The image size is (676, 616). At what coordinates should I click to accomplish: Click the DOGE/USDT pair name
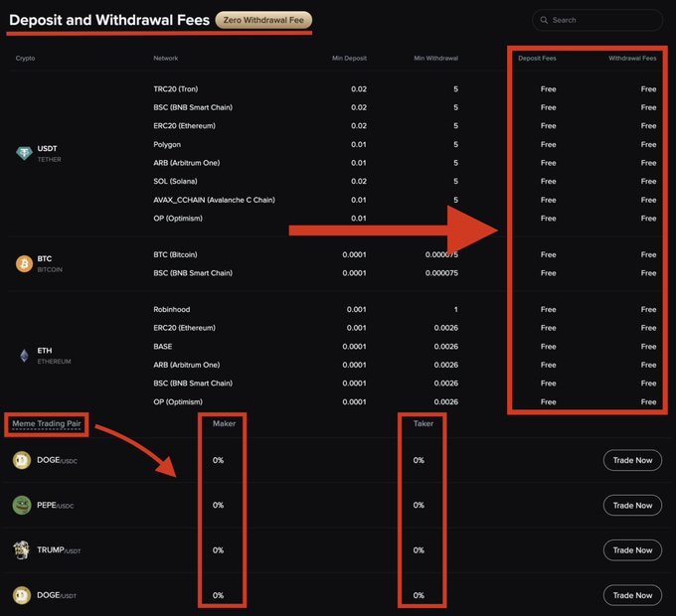tap(57, 595)
